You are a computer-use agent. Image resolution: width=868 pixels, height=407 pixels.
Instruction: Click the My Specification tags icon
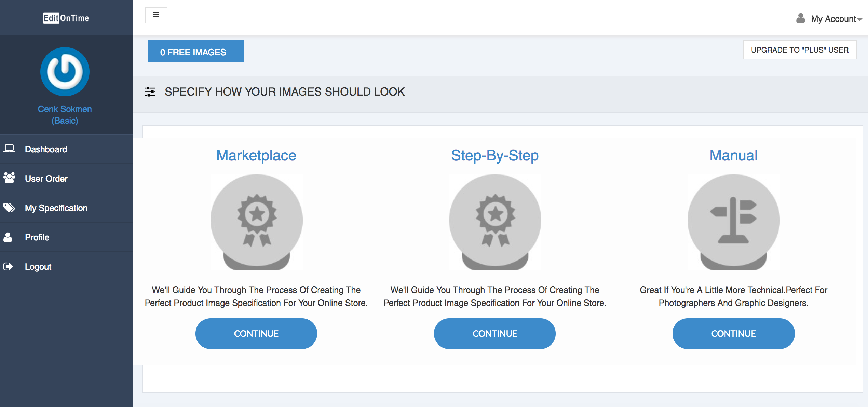[9, 207]
